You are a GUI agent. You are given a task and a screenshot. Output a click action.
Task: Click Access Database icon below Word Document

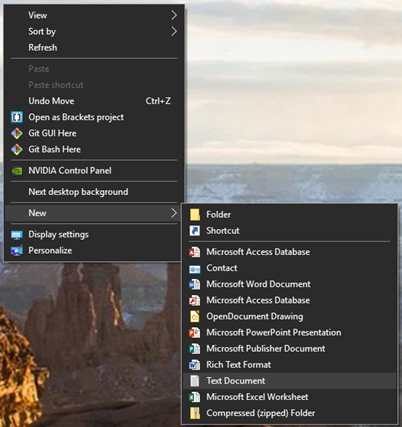tap(195, 300)
